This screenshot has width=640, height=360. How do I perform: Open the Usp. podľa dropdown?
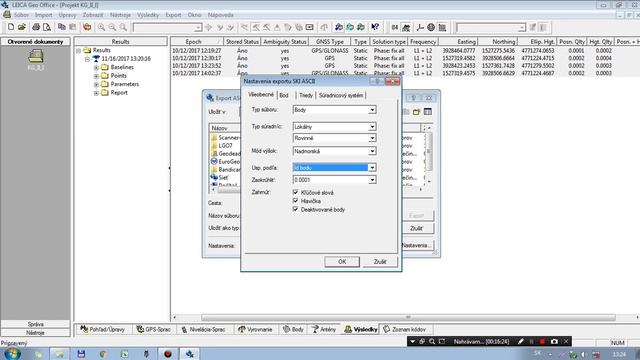point(372,167)
